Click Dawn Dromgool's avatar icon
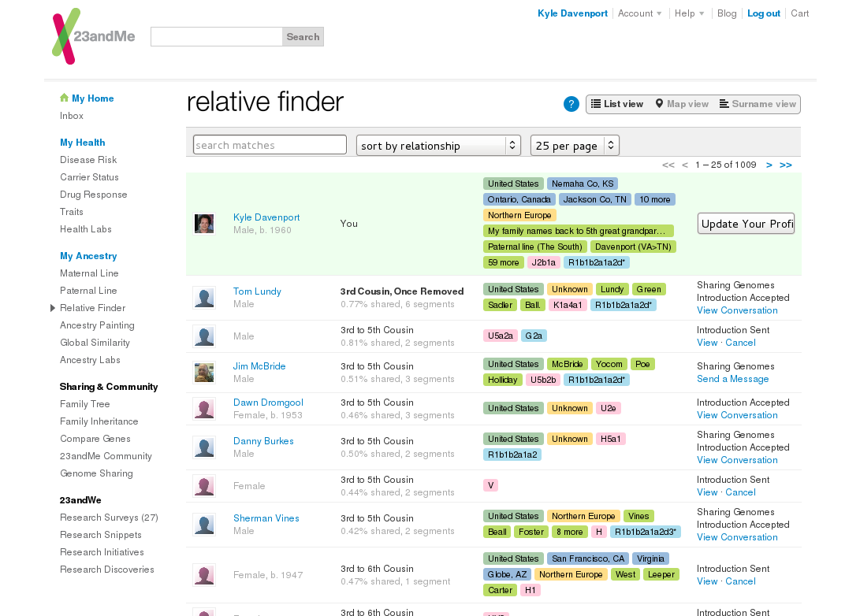This screenshot has width=860, height=616. click(x=204, y=409)
